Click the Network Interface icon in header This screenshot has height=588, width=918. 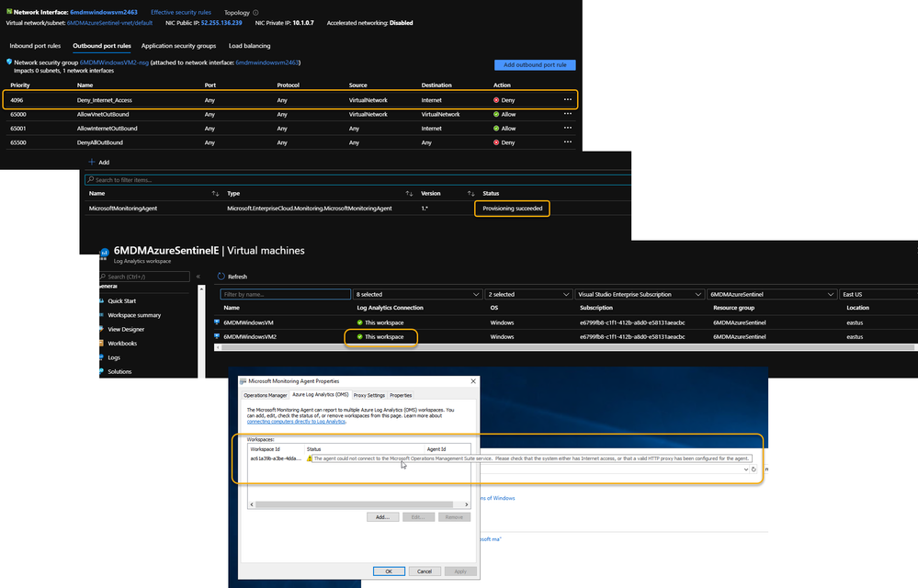pos(9,12)
